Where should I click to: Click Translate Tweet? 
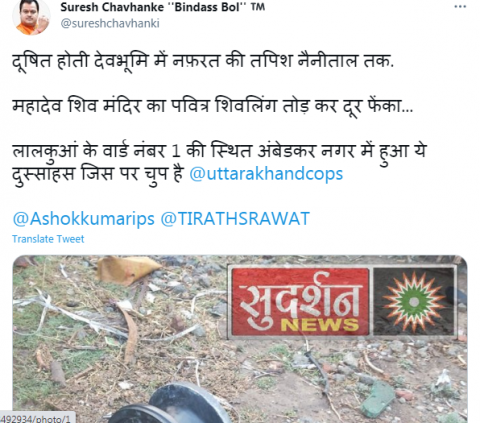pyautogui.click(x=48, y=239)
